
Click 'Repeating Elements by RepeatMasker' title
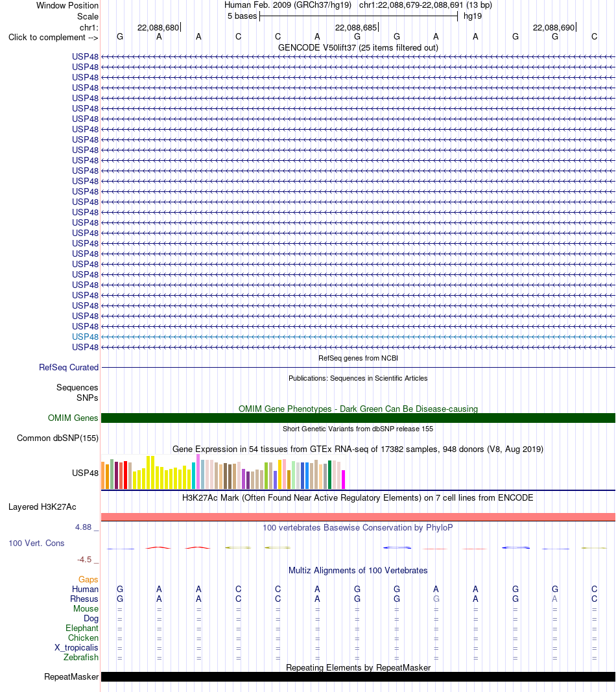click(x=358, y=668)
